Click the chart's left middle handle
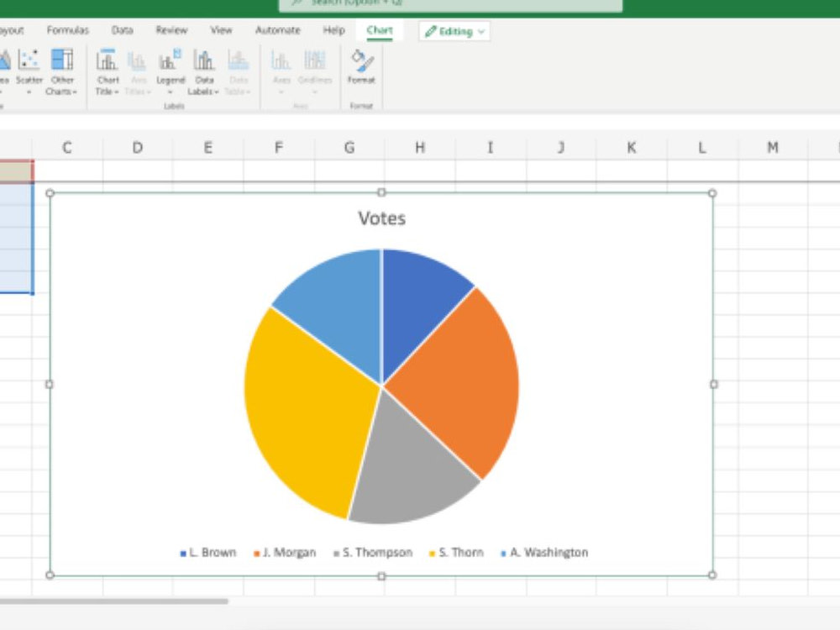The image size is (840, 630). (x=50, y=384)
